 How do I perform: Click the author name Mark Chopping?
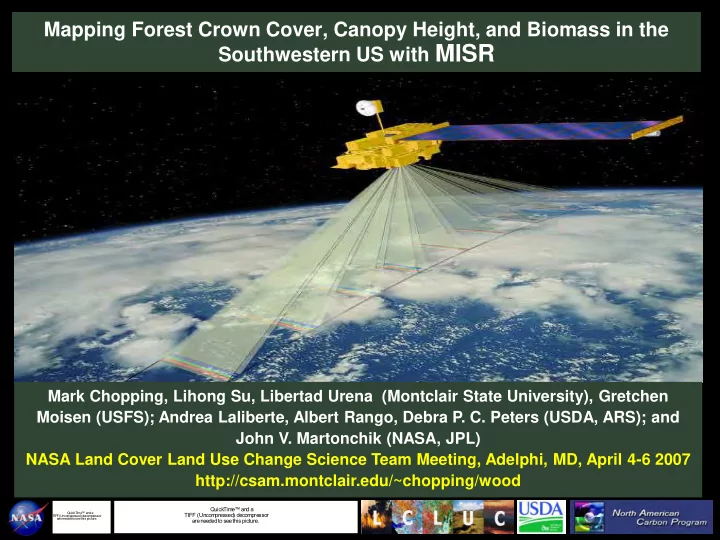(105, 396)
